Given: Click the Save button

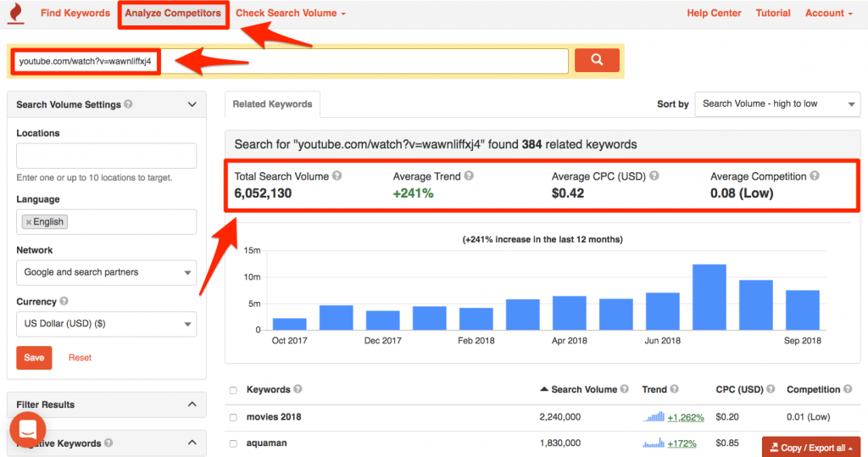Looking at the screenshot, I should point(34,358).
